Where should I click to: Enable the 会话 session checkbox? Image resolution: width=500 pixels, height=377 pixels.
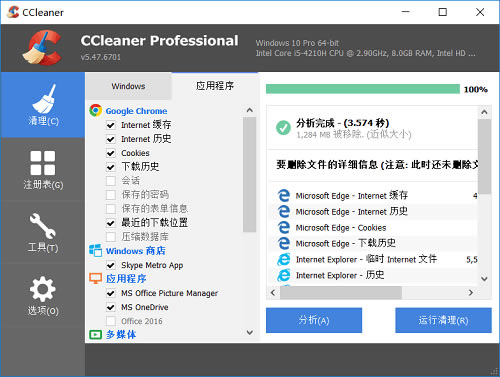click(x=111, y=181)
